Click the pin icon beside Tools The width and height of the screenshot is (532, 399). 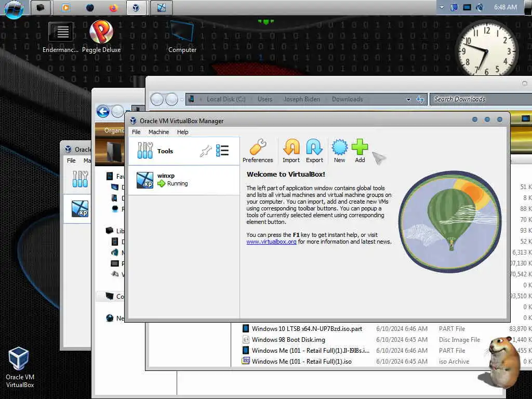pos(206,151)
